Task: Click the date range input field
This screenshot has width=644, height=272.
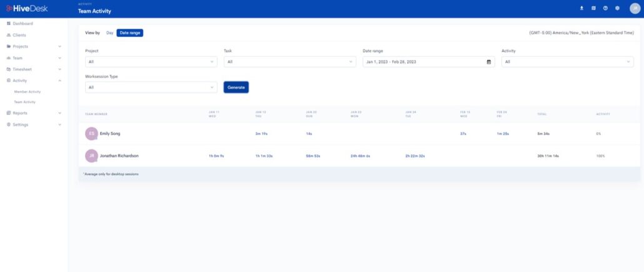Action: (422, 62)
